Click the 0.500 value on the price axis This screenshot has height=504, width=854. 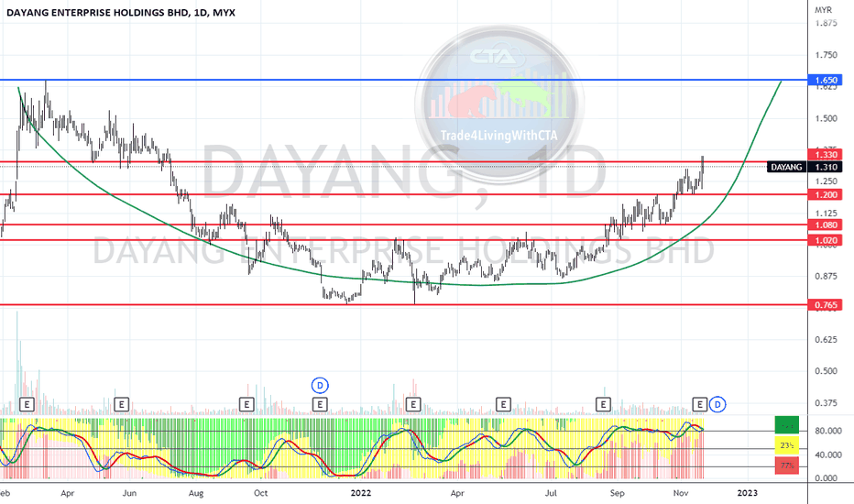pyautogui.click(x=827, y=371)
